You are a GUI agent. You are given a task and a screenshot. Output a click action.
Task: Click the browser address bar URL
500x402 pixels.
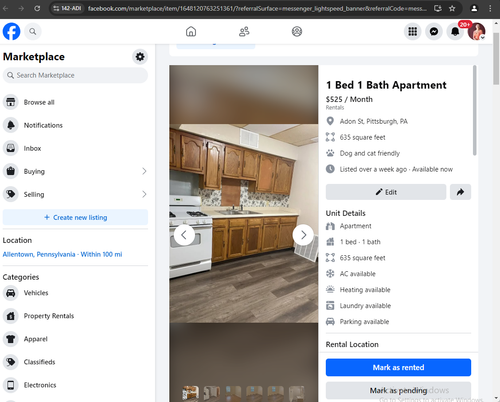pyautogui.click(x=257, y=8)
